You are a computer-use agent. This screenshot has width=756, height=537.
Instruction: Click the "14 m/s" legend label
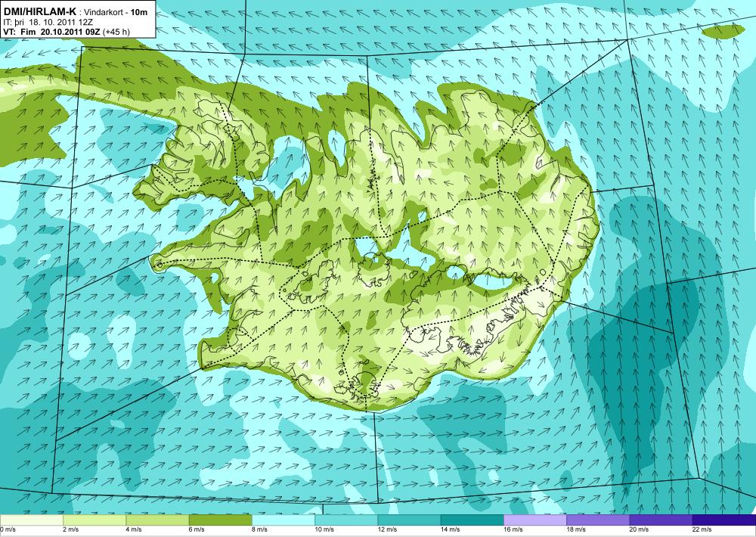pos(451,529)
